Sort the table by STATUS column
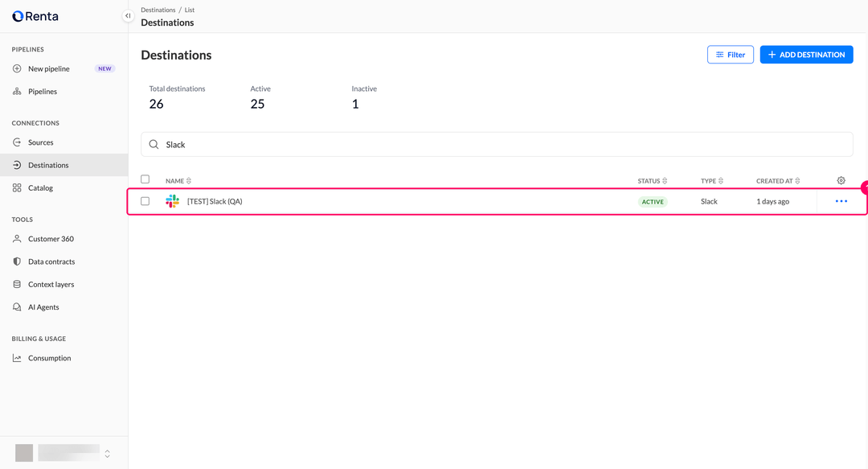 click(x=652, y=181)
